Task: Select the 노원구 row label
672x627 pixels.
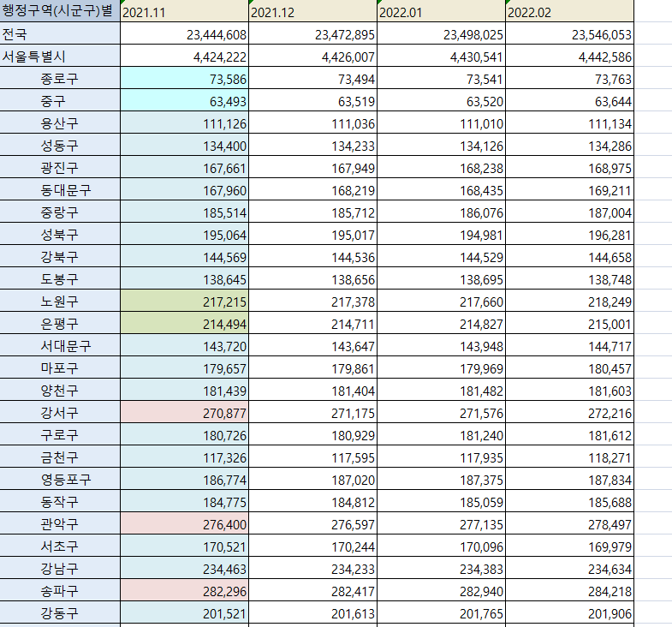Action: 60,301
